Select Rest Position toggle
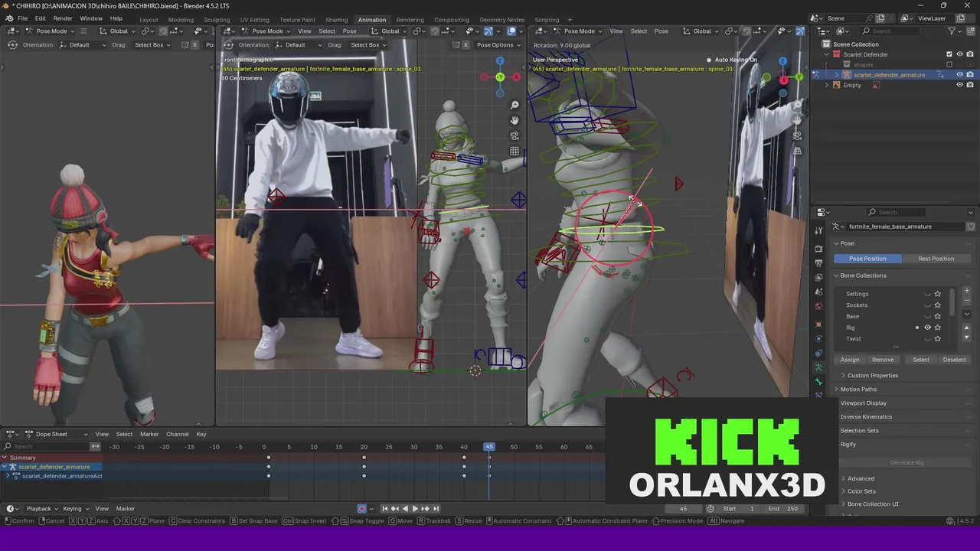 [936, 259]
